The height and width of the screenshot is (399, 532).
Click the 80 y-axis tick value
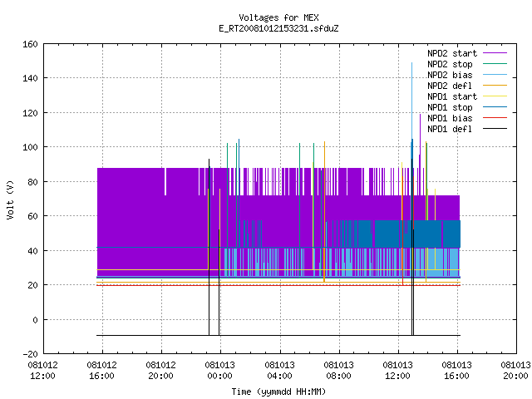tap(32, 182)
